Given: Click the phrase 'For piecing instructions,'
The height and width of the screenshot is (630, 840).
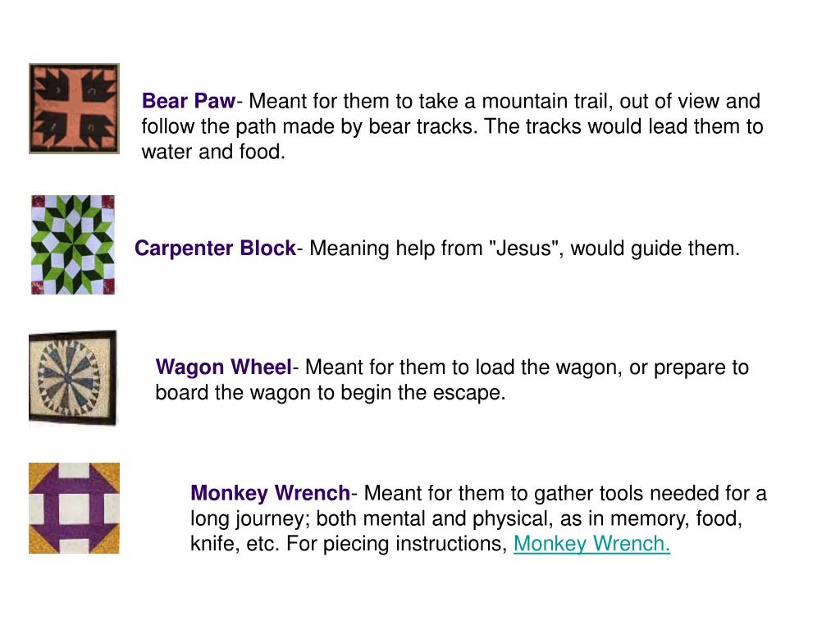Looking at the screenshot, I should [x=396, y=544].
